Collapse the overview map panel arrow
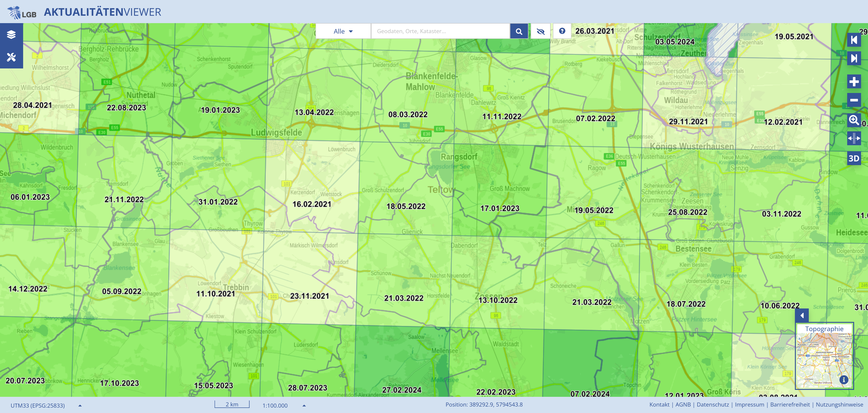Image resolution: width=868 pixels, height=413 pixels. [802, 315]
